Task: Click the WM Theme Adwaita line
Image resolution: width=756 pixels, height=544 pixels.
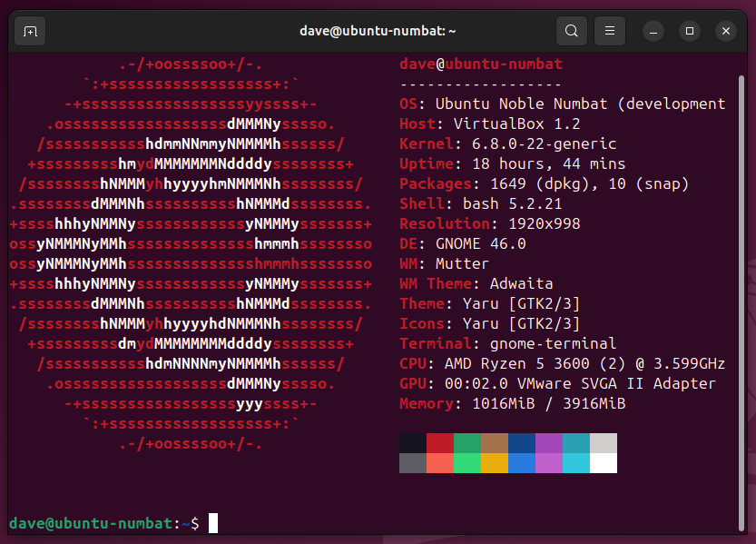Action: coord(476,283)
